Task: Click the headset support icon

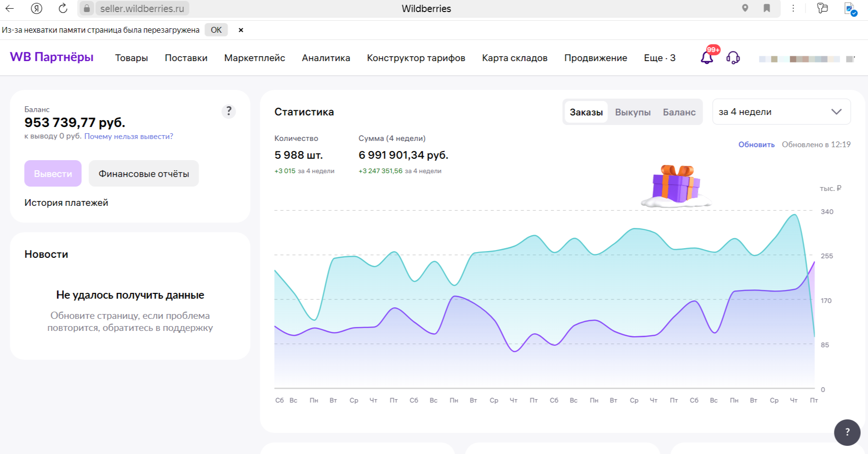Action: 733,58
